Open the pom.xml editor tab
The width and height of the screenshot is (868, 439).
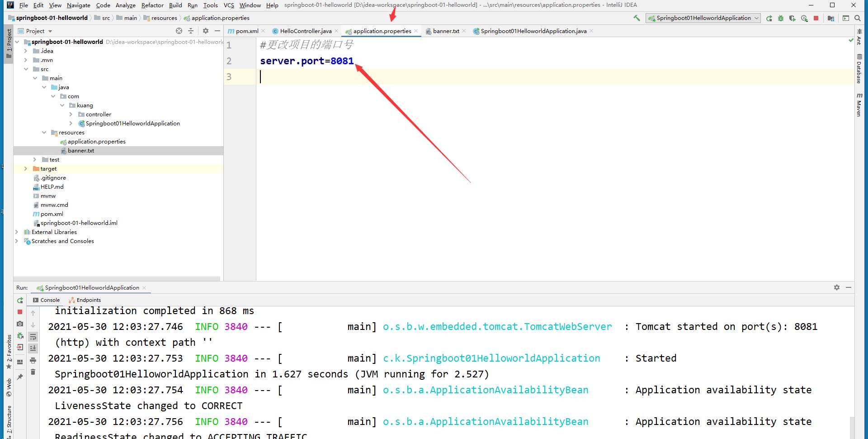tap(247, 31)
